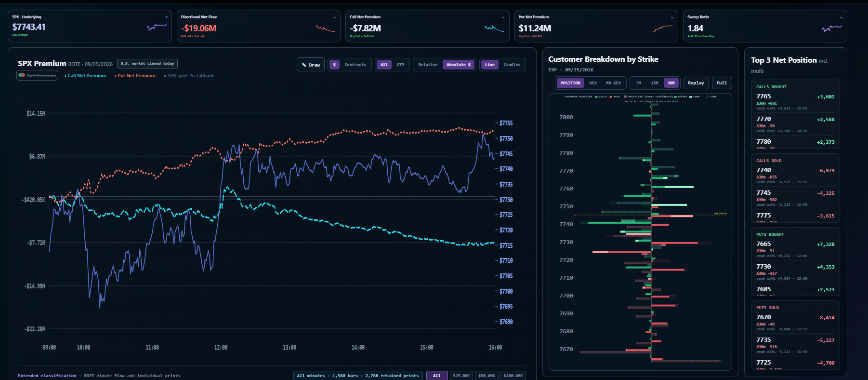Image resolution: width=868 pixels, height=380 pixels.
Task: Click the Replay button
Action: [x=696, y=83]
